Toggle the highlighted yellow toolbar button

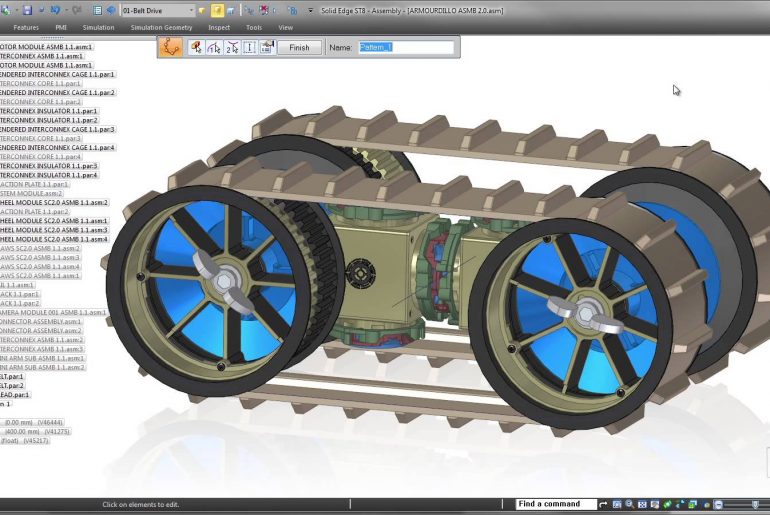(x=217, y=10)
